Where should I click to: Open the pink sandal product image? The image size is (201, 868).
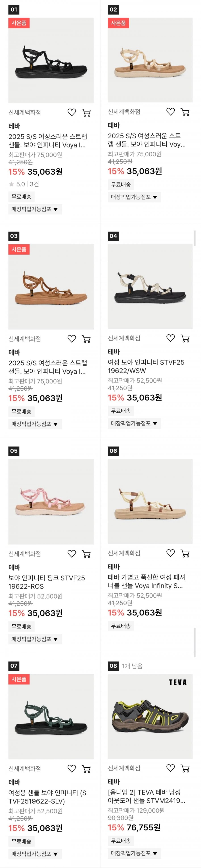pos(51,502)
